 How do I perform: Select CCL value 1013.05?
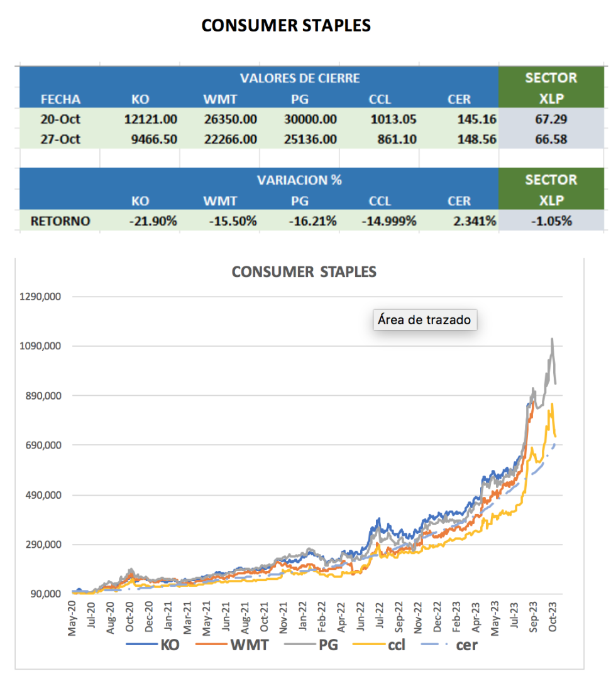click(x=393, y=119)
